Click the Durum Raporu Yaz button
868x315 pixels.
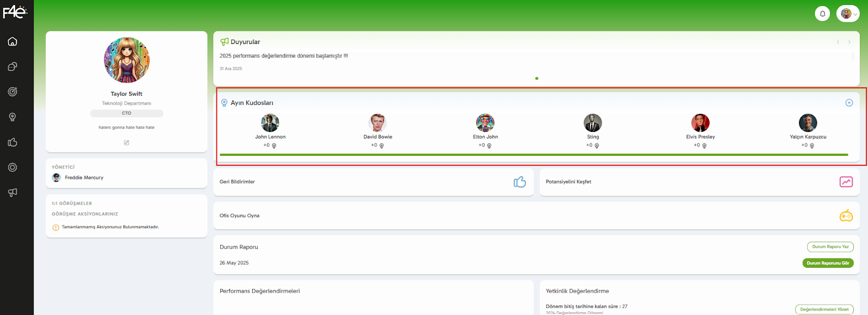pyautogui.click(x=830, y=247)
